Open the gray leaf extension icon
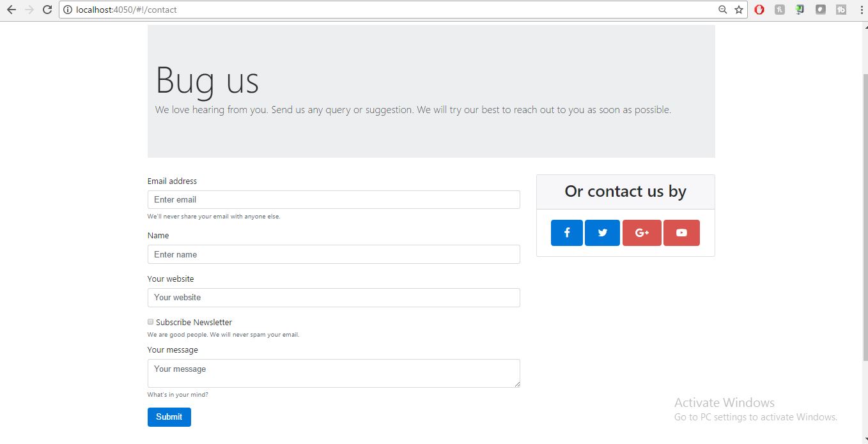The image size is (868, 444). 821,10
